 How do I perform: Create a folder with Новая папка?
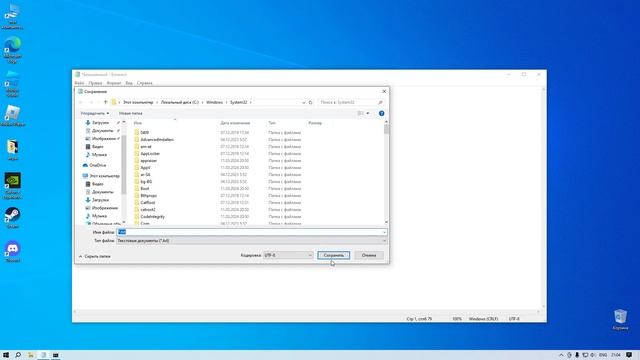(131, 113)
